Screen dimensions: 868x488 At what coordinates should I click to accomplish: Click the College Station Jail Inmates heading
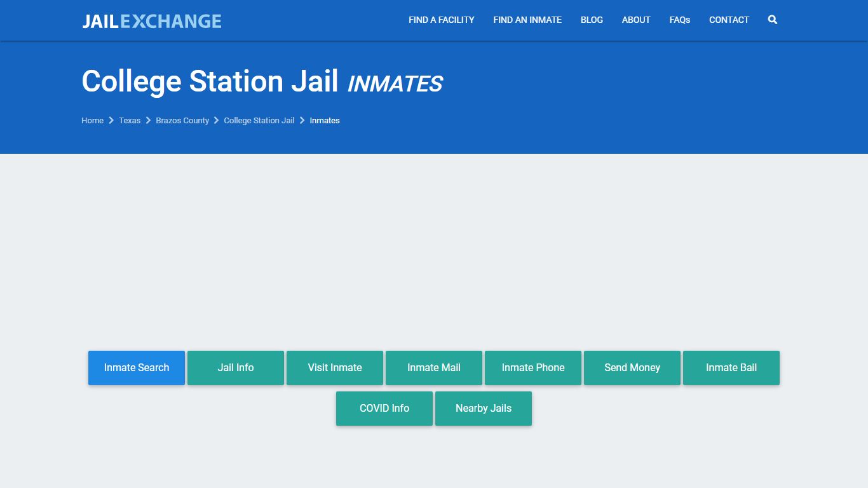click(262, 82)
